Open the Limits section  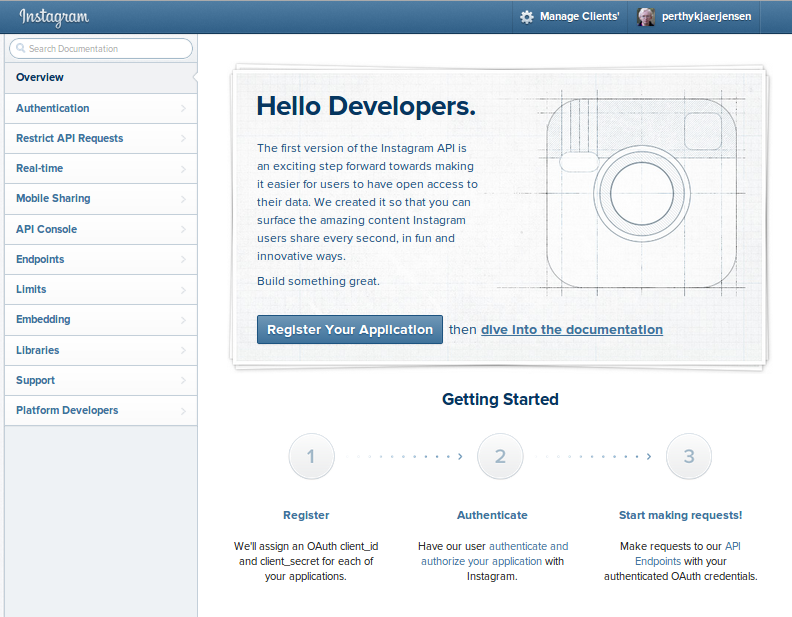(101, 289)
